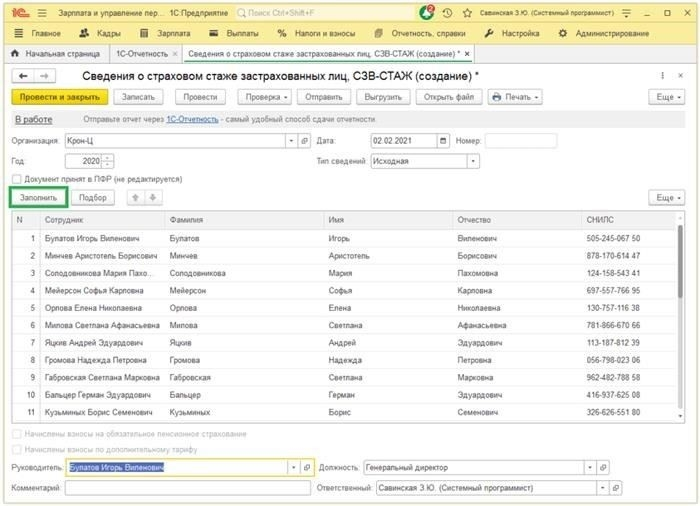Click the search field Поиск Ctrl+Shift+F
Viewport: 700px width, 506px height.
click(325, 13)
